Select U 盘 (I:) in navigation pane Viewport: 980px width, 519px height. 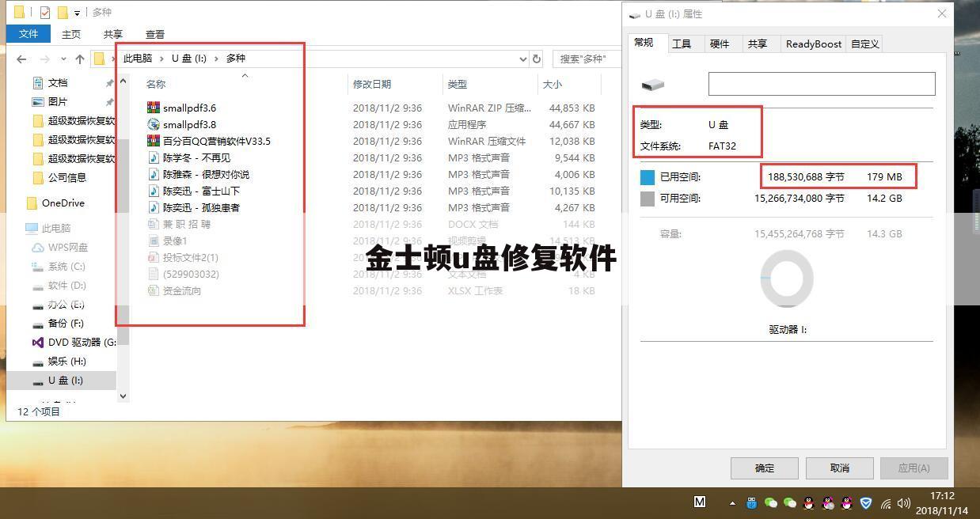pyautogui.click(x=65, y=380)
